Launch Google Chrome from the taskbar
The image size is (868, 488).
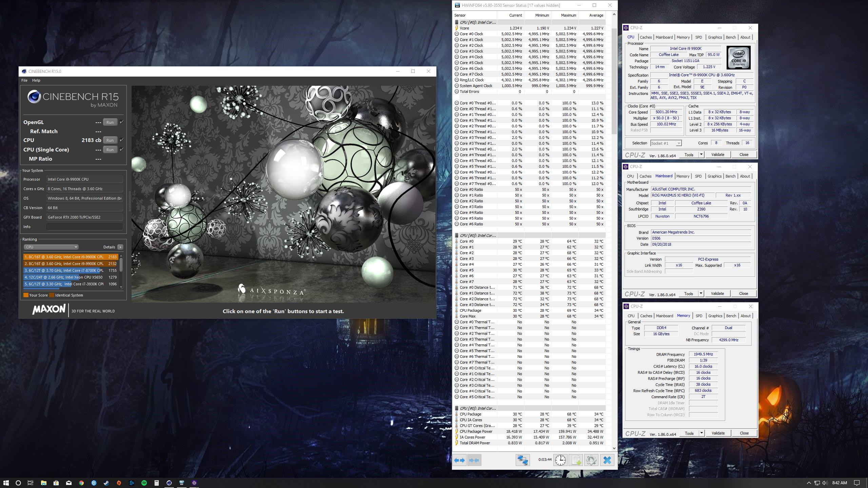click(x=81, y=483)
